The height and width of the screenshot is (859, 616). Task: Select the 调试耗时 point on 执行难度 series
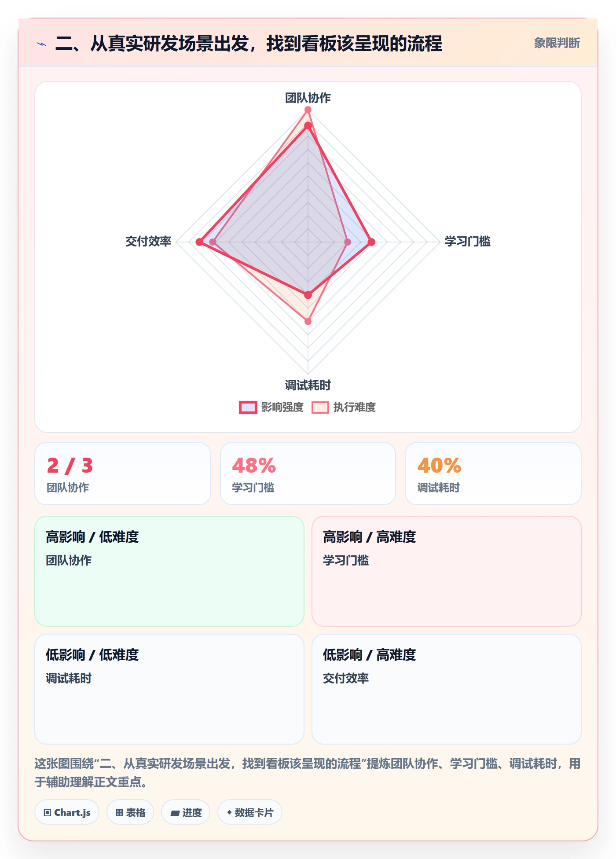[308, 321]
